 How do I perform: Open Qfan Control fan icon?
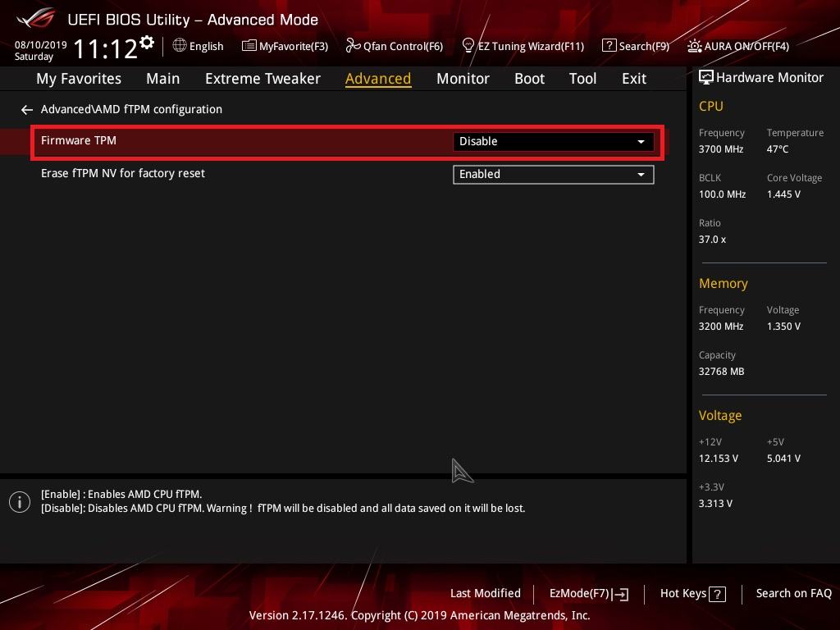click(353, 46)
